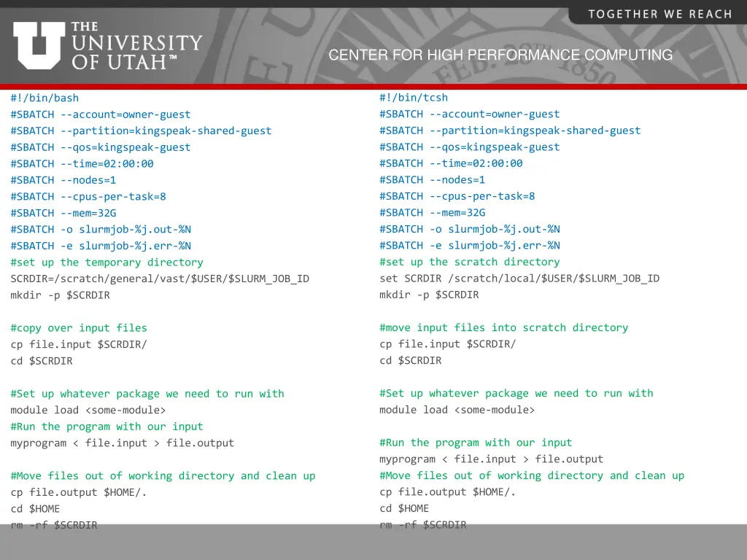The image size is (747, 560).
Task: Select 'set SCRDIR /scratch/local/$USER/$SLURM_JOB_ID' line
Action: pos(519,278)
